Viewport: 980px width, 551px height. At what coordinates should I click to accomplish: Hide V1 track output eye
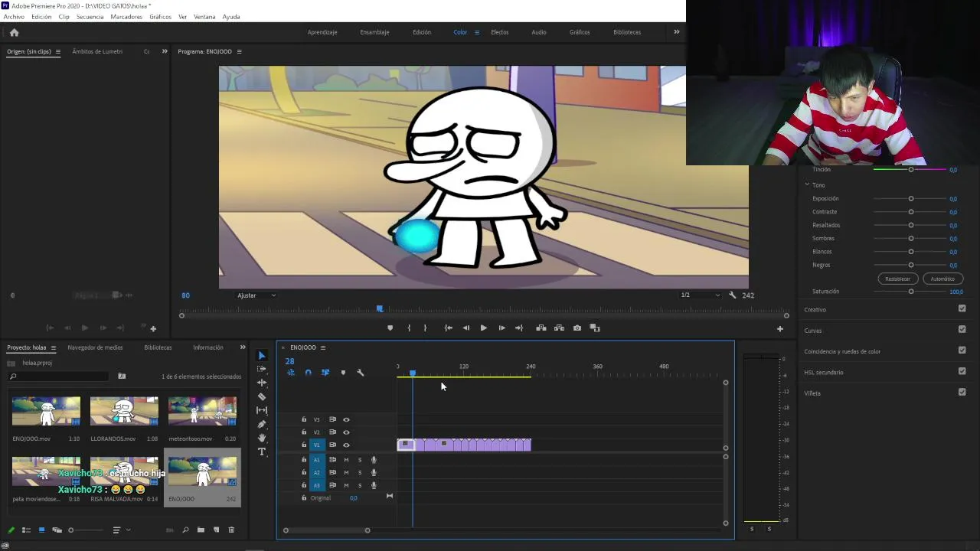[346, 445]
